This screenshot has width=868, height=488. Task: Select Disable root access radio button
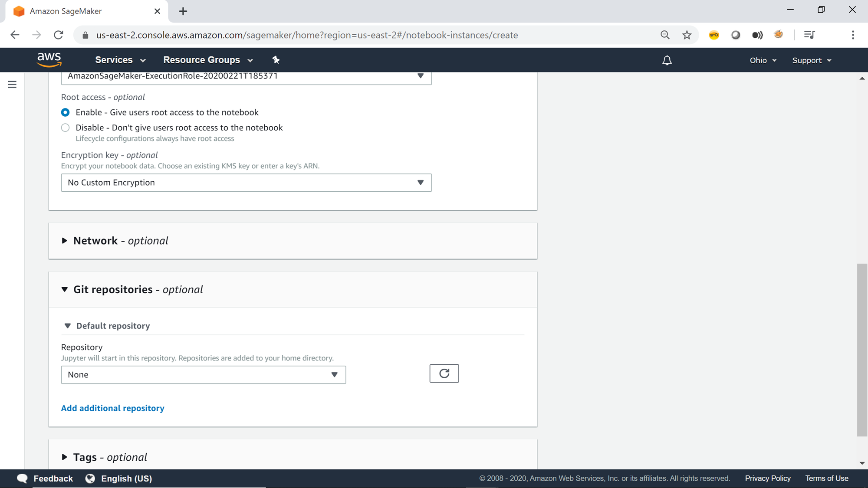tap(65, 128)
